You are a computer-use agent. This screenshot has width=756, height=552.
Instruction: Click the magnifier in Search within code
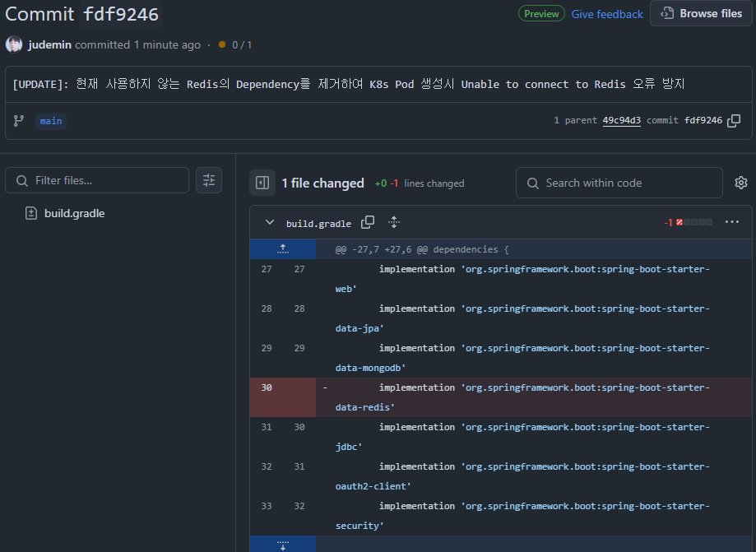533,183
